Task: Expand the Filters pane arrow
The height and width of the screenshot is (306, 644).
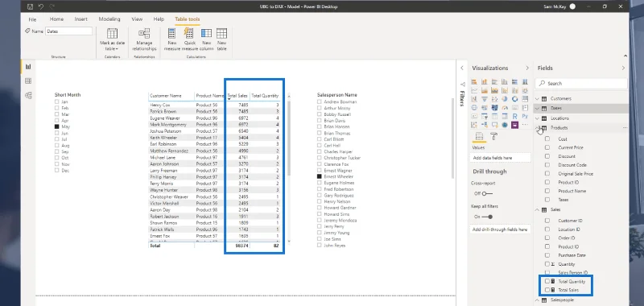Action: [x=462, y=68]
